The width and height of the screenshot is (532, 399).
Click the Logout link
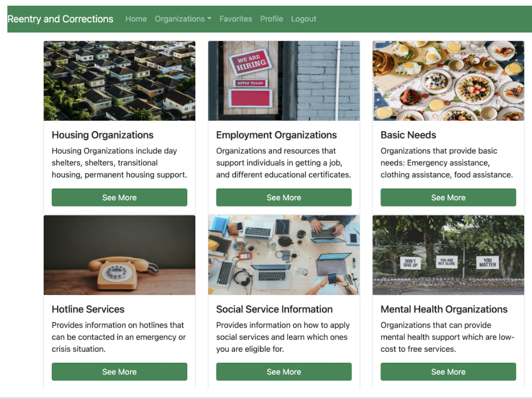(x=303, y=19)
